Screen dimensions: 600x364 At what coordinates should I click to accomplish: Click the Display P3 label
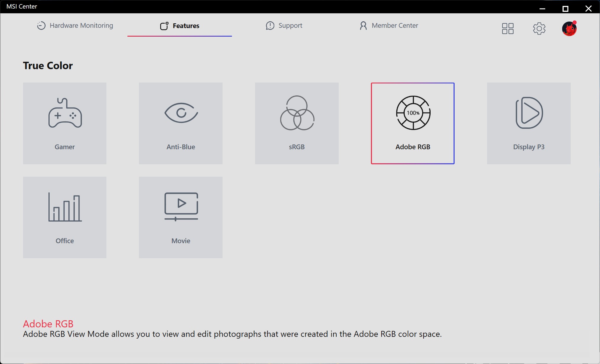tap(529, 147)
